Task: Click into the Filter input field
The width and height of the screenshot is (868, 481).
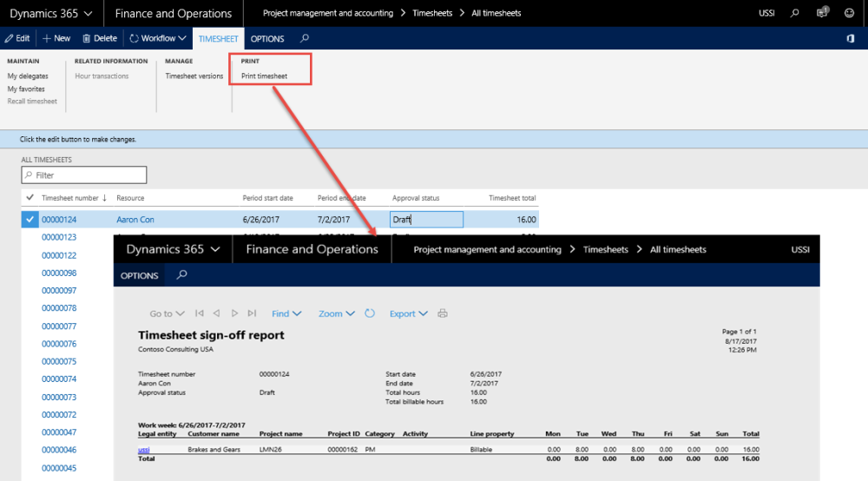Action: tap(84, 175)
